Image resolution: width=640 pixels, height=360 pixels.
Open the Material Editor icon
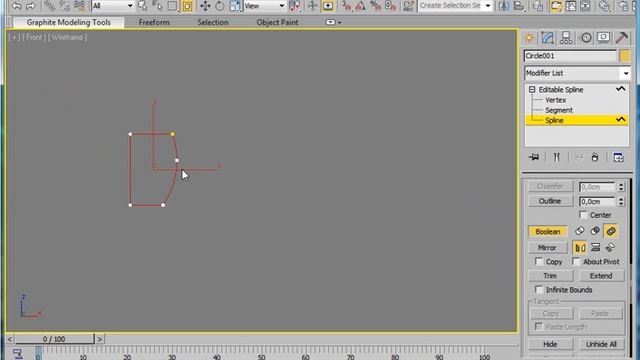pyautogui.click(x=604, y=6)
